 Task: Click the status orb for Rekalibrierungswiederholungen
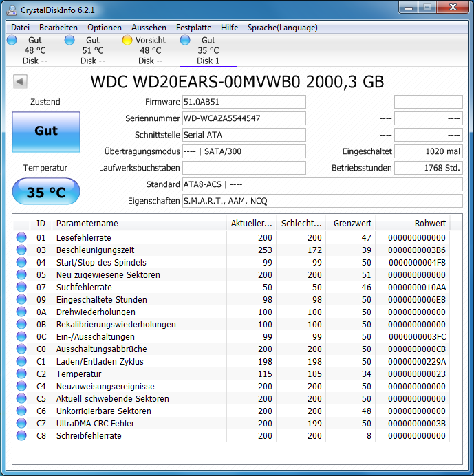pos(21,324)
